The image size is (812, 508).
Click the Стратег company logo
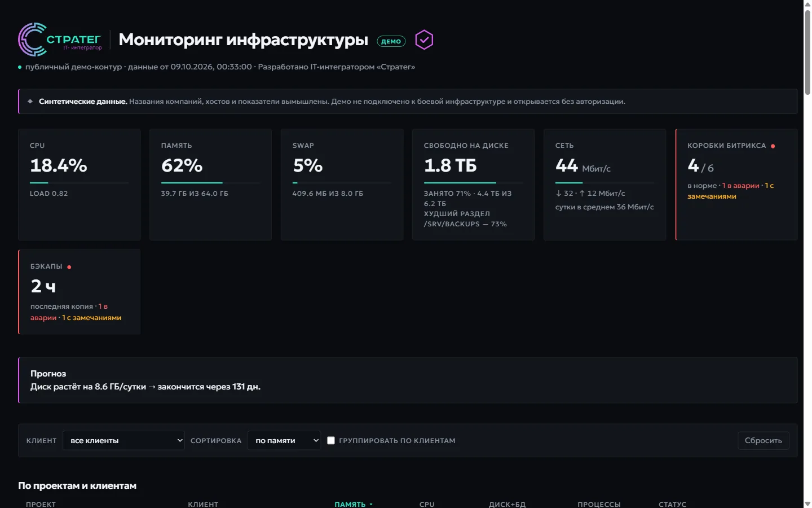pos(60,40)
